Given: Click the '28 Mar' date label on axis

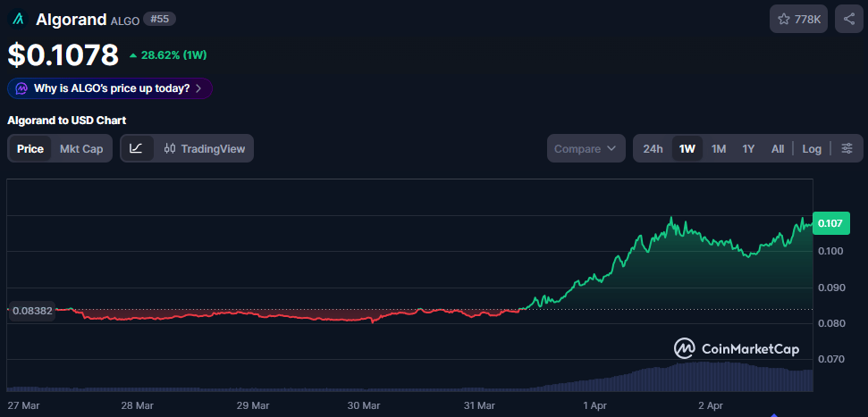Looking at the screenshot, I should tap(137, 405).
